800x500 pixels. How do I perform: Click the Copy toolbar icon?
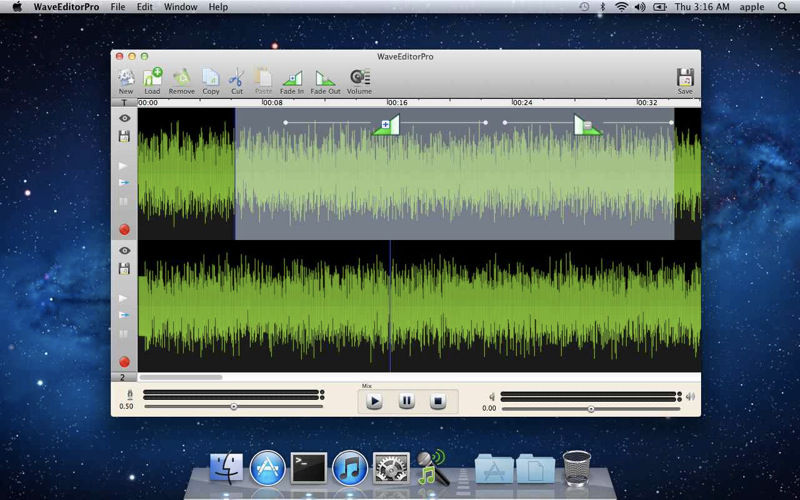(x=211, y=81)
